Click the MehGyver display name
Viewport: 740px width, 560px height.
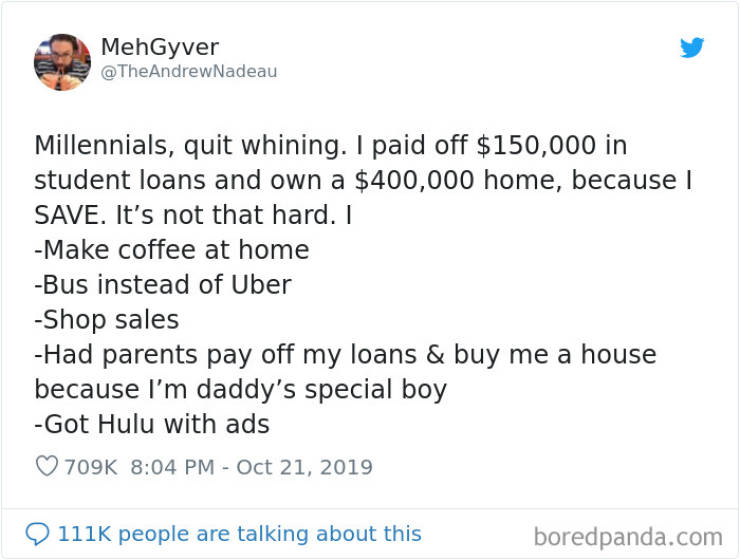point(159,47)
